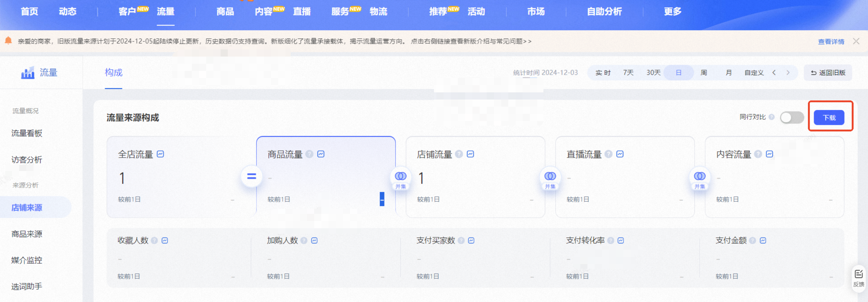
Task: Open trend chart icon for 加购人数
Action: point(314,240)
